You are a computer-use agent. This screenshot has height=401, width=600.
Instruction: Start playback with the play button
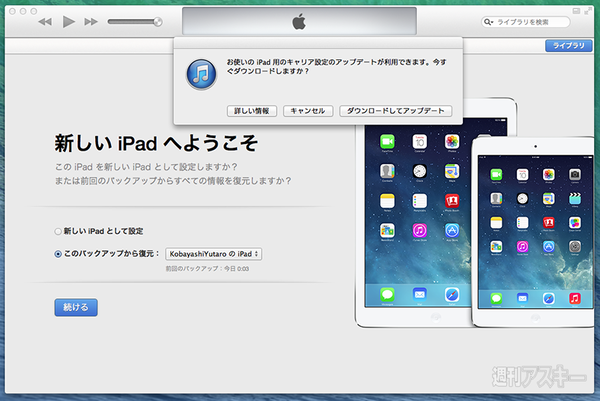click(68, 22)
